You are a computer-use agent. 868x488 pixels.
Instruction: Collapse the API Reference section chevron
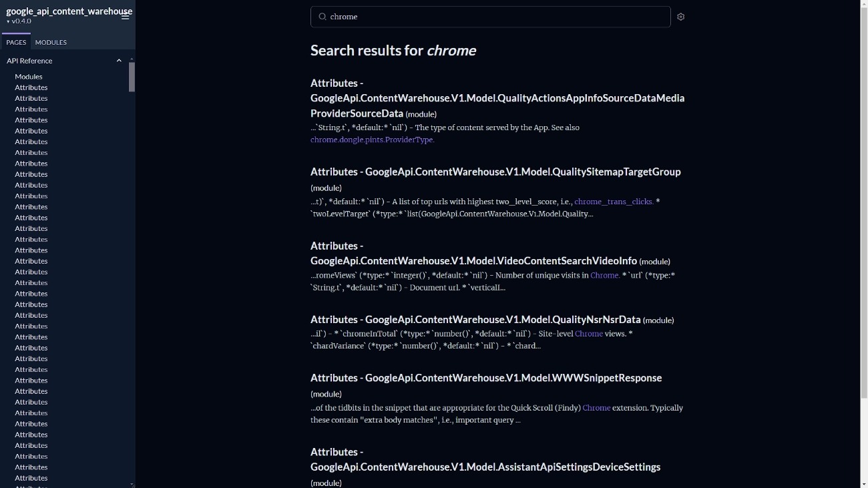pyautogui.click(x=119, y=61)
